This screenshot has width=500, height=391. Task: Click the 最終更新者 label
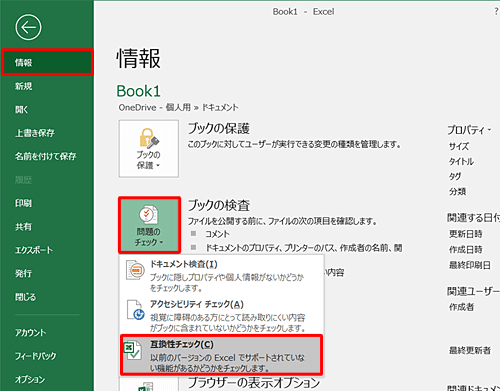(470, 350)
